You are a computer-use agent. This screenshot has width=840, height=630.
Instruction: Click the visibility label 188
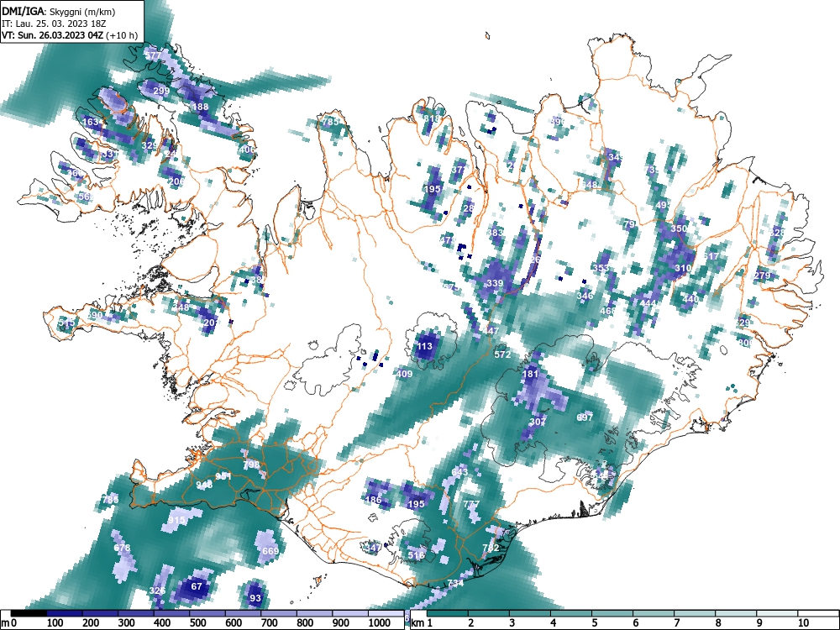tap(200, 107)
